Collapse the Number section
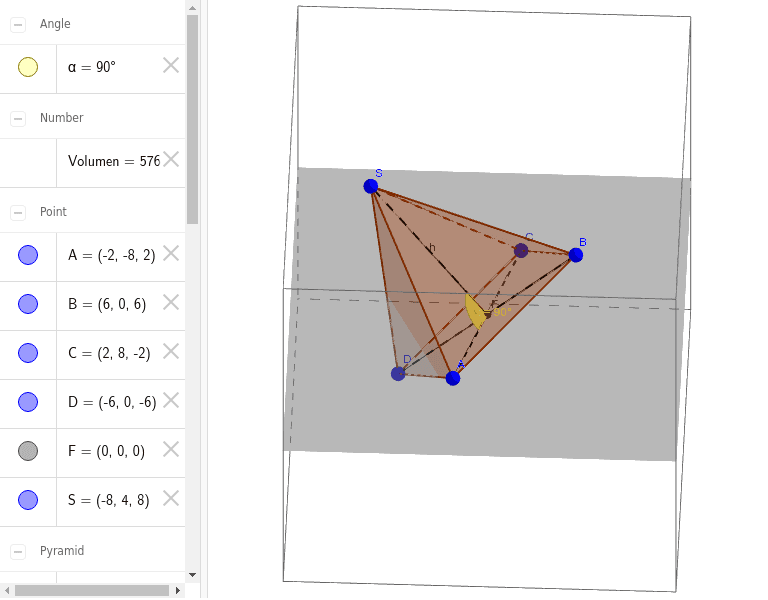This screenshot has width=768, height=600. tap(18, 119)
